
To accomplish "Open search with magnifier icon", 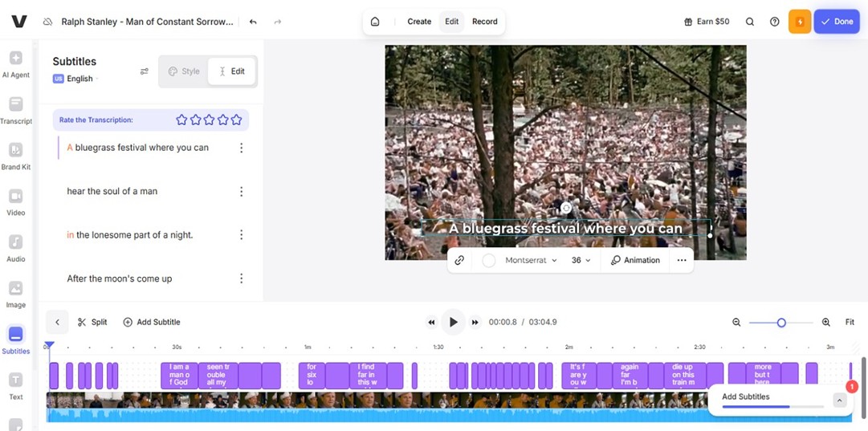I will pyautogui.click(x=750, y=22).
